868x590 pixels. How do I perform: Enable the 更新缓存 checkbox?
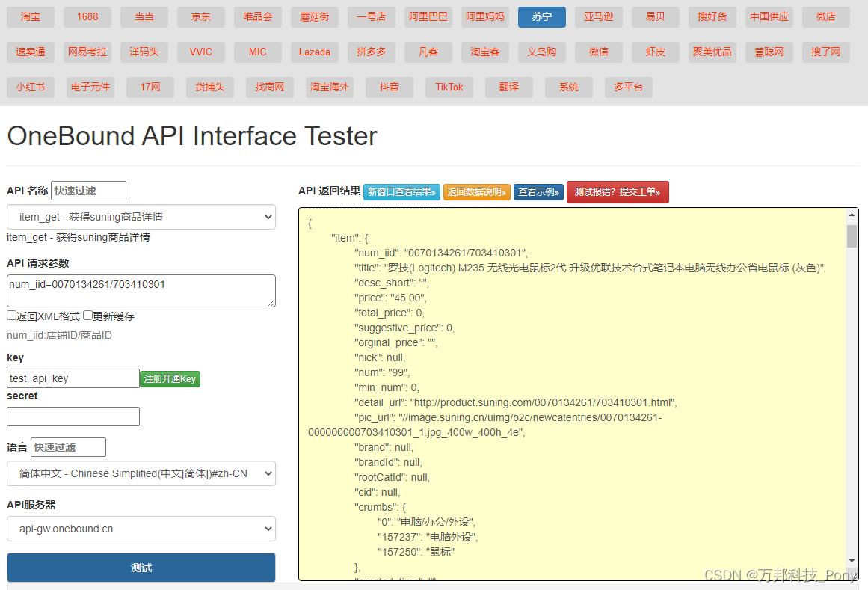point(88,316)
